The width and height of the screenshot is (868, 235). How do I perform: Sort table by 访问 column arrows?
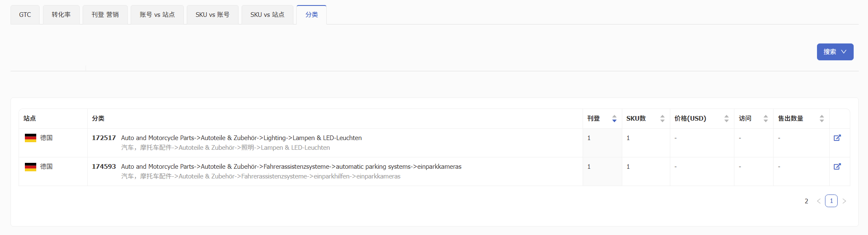click(x=766, y=119)
